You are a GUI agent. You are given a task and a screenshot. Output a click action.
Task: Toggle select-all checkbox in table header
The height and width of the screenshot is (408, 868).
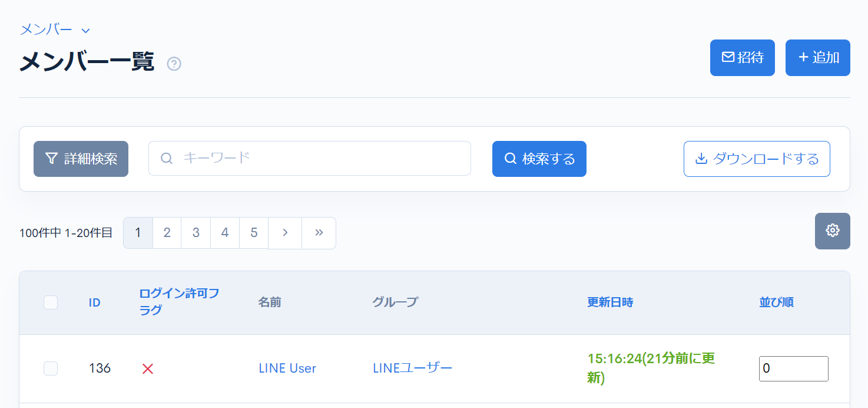point(51,302)
